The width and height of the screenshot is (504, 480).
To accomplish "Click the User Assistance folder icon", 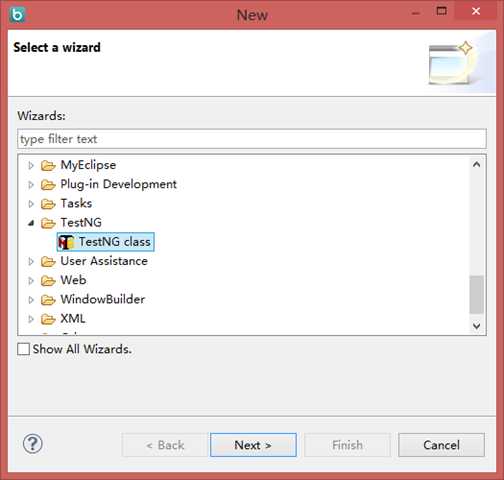I will [x=48, y=261].
